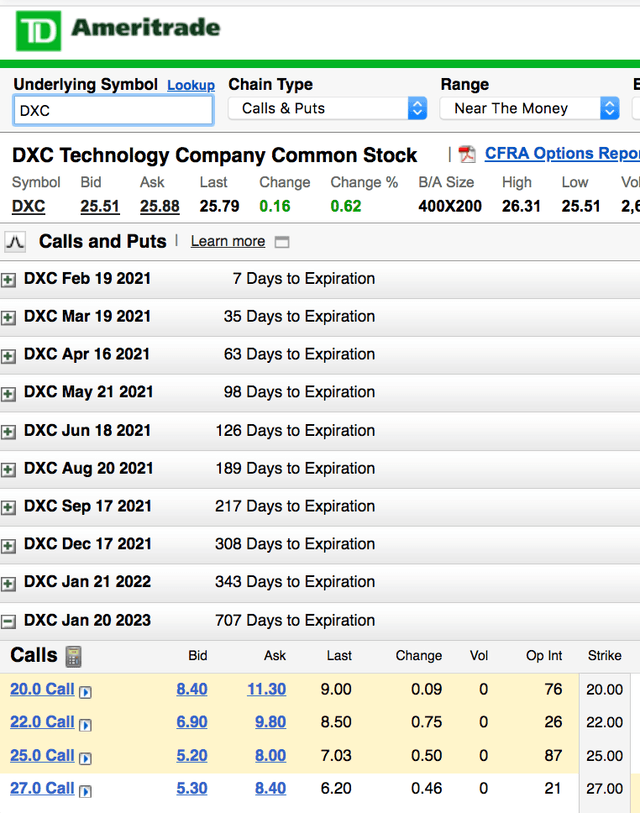Click the 6.90 bid for 22.0 Call
The height and width of the screenshot is (813, 640).
(192, 722)
